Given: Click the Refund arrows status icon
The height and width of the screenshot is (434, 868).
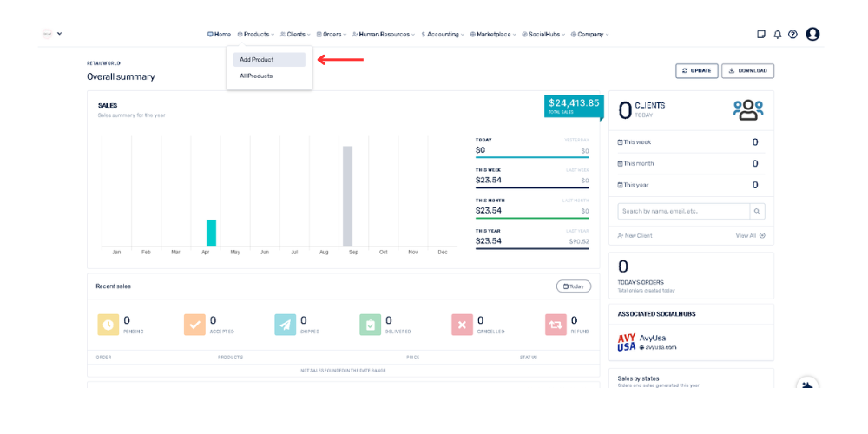Looking at the screenshot, I should pyautogui.click(x=556, y=325).
